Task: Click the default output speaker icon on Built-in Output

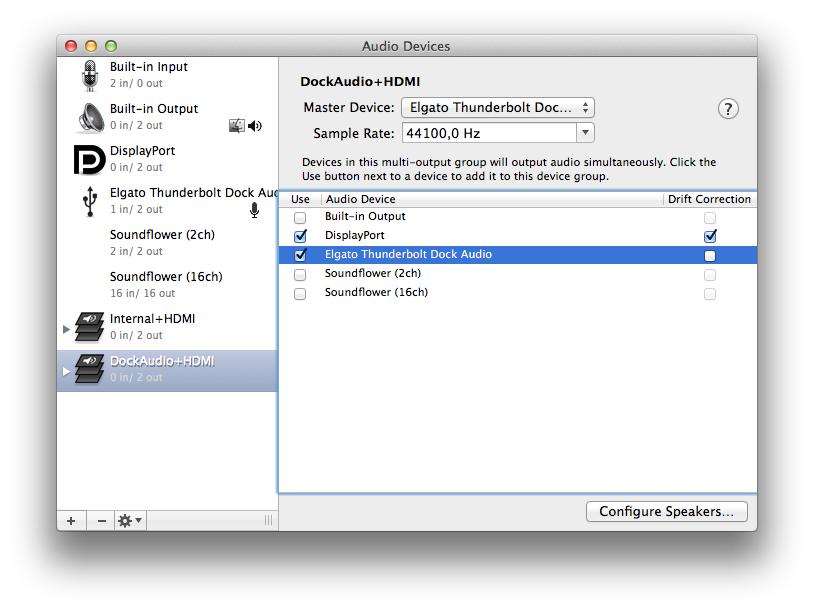Action: [255, 126]
